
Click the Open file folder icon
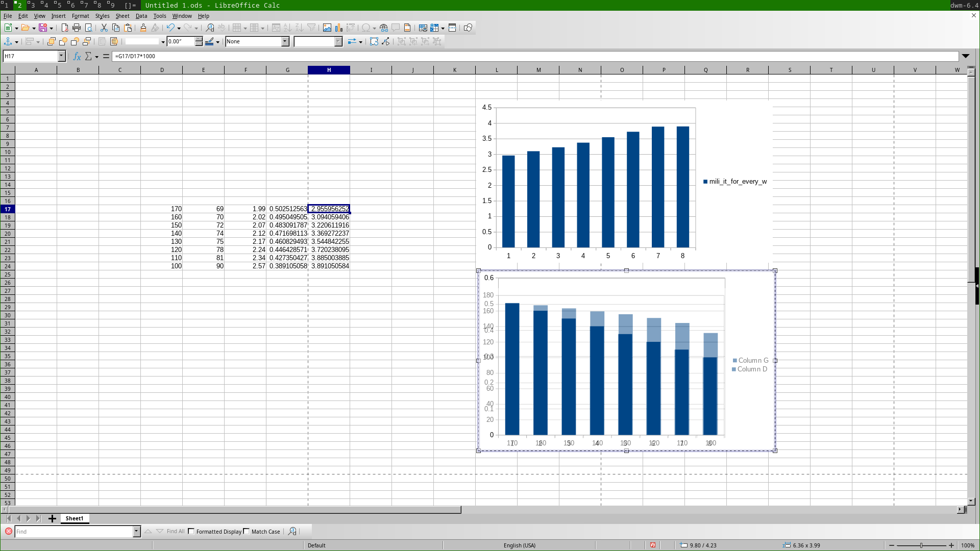pos(25,28)
